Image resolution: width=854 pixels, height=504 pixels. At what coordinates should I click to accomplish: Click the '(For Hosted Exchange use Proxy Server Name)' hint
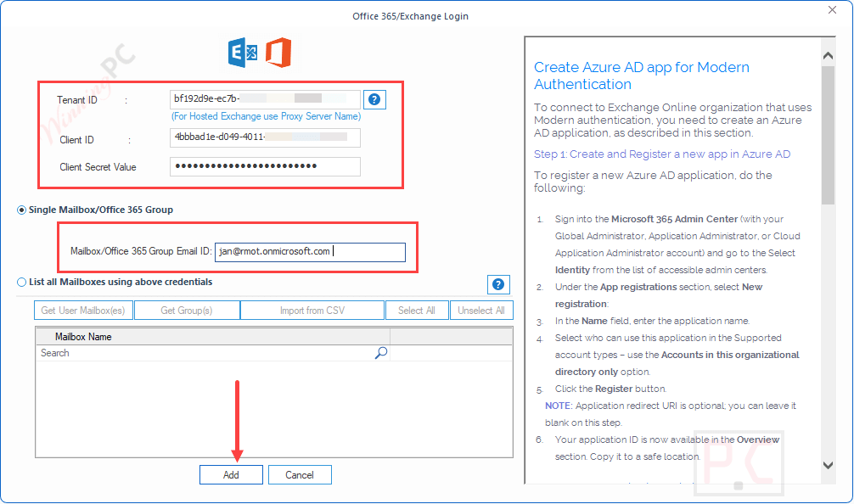266,116
